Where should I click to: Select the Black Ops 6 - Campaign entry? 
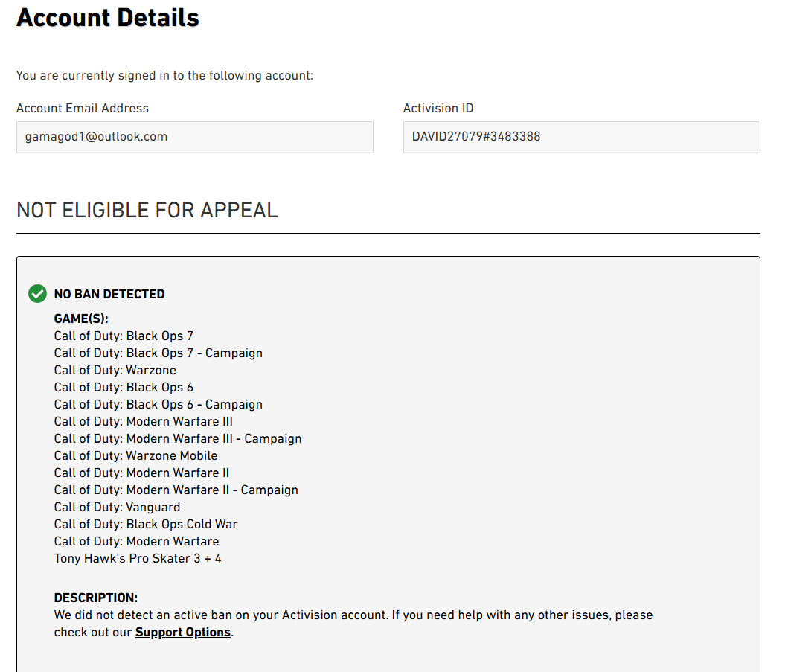click(158, 404)
